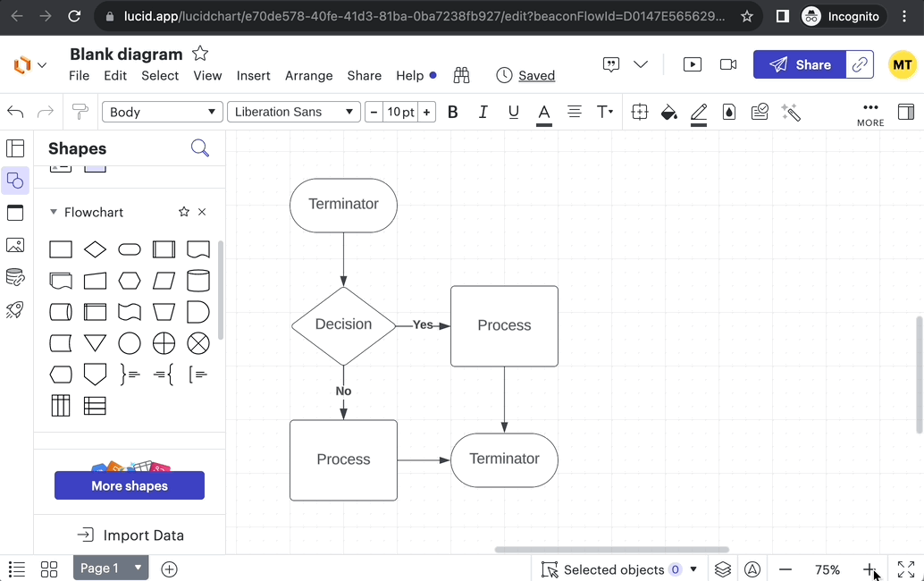Open the layers icon in the status bar

(723, 569)
